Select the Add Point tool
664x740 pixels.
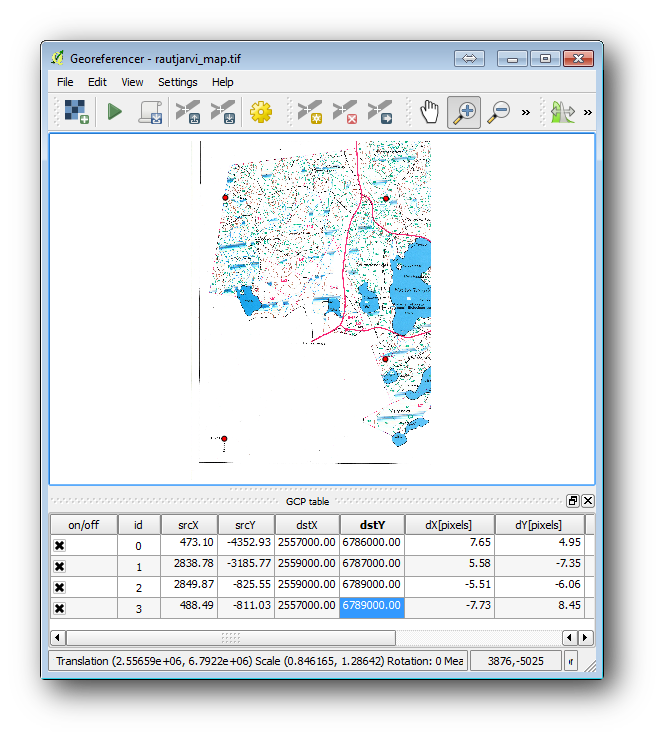[309, 112]
